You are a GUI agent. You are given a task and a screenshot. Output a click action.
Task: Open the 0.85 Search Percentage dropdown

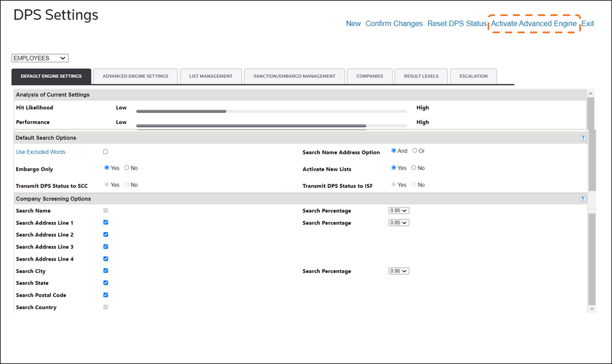point(399,222)
